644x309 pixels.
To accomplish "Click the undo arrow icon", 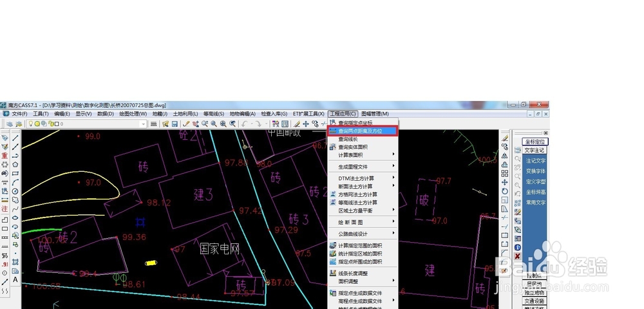I will pos(244,124).
